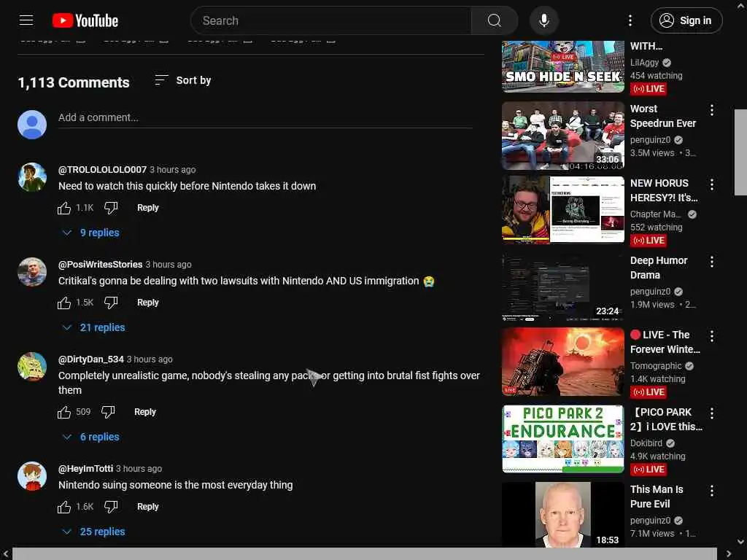
Task: Open @DirtyDan_534 channel link
Action: [x=91, y=359]
